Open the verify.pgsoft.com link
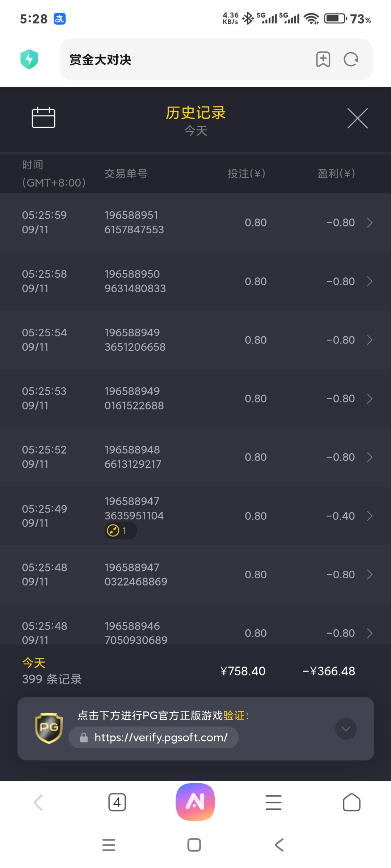 pyautogui.click(x=161, y=737)
